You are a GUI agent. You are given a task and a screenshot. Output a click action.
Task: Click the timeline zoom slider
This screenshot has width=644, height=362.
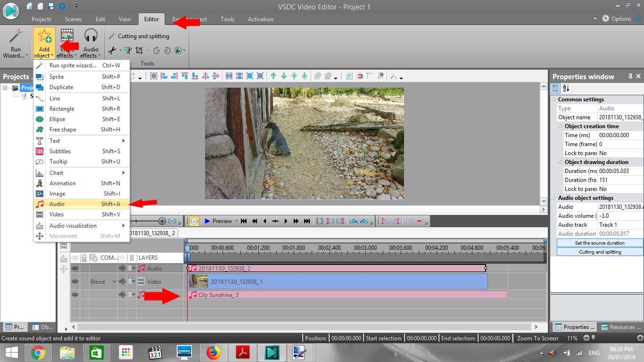pos(145,221)
